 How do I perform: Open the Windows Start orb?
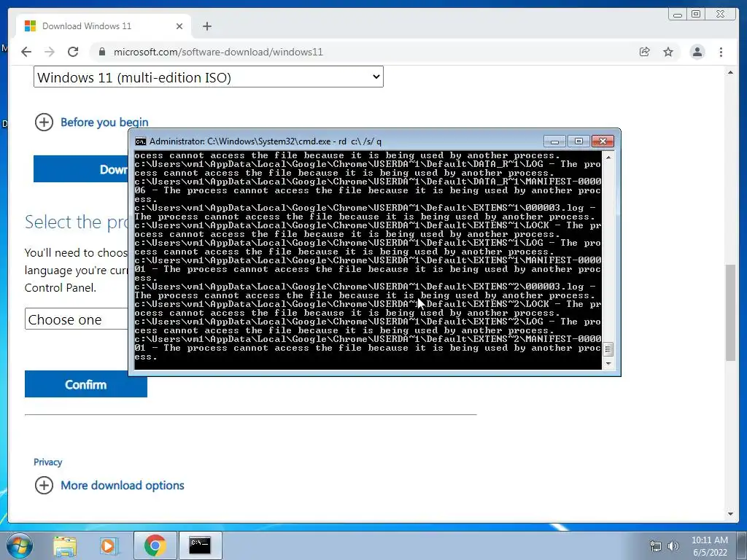[20, 545]
